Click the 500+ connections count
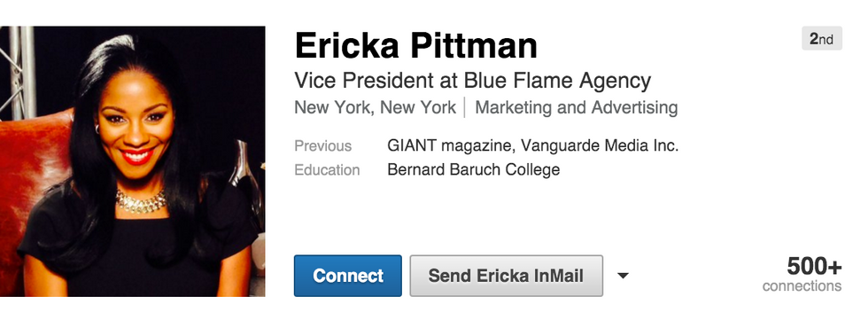Image resolution: width=868 pixels, height=320 pixels. (x=814, y=266)
